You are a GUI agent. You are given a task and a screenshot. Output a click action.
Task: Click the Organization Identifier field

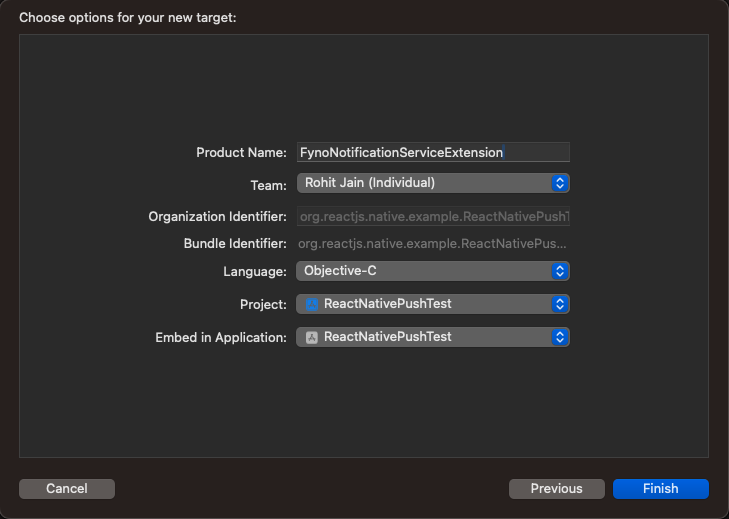click(433, 217)
